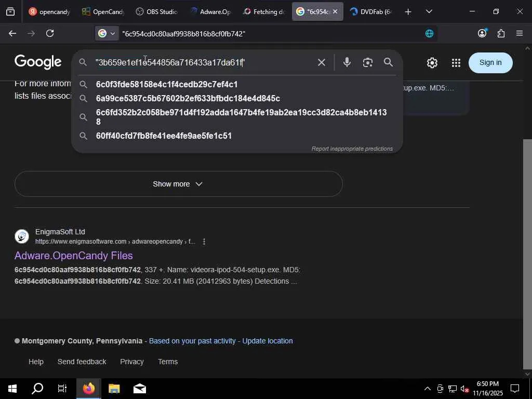
Task: Search by image with camera icon
Action: pyautogui.click(x=367, y=62)
